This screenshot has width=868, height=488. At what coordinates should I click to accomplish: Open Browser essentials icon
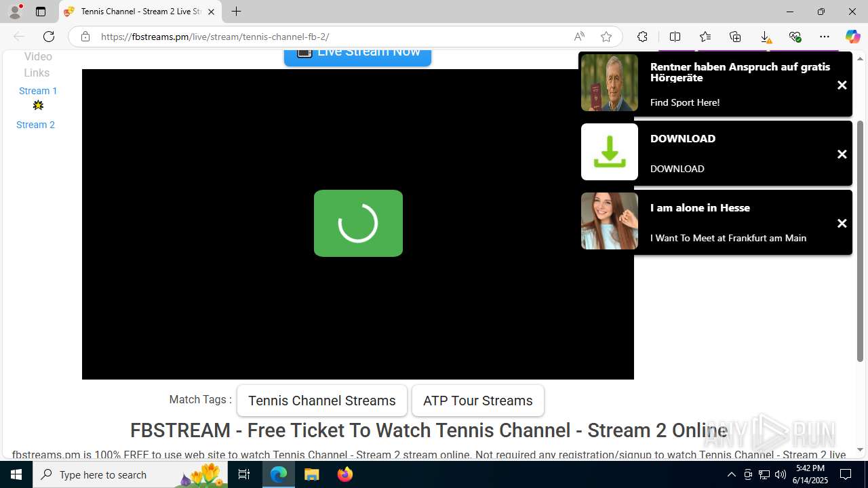click(x=795, y=37)
